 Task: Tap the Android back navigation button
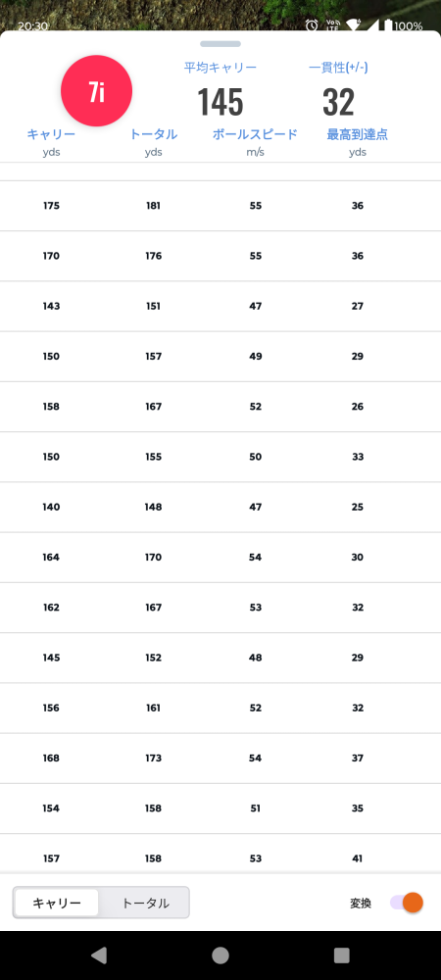click(x=99, y=955)
